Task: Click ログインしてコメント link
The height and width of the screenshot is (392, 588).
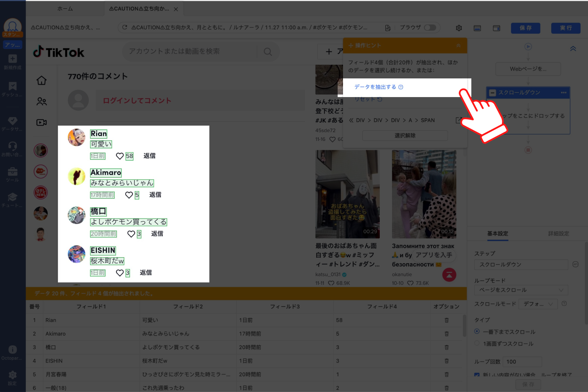Action: [137, 101]
